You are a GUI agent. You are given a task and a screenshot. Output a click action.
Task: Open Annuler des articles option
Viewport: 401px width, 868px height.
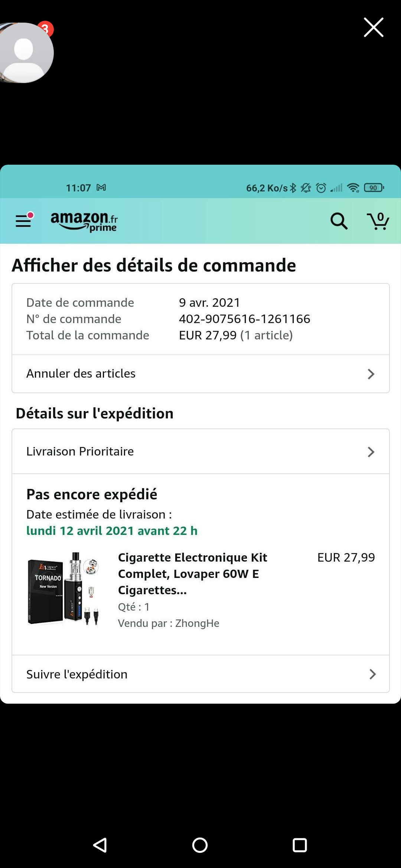(x=81, y=374)
